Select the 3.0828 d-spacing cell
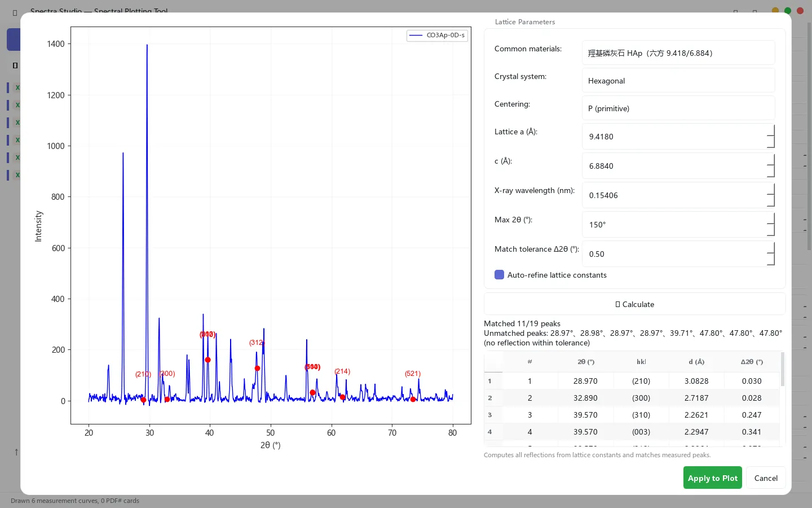 coord(696,381)
